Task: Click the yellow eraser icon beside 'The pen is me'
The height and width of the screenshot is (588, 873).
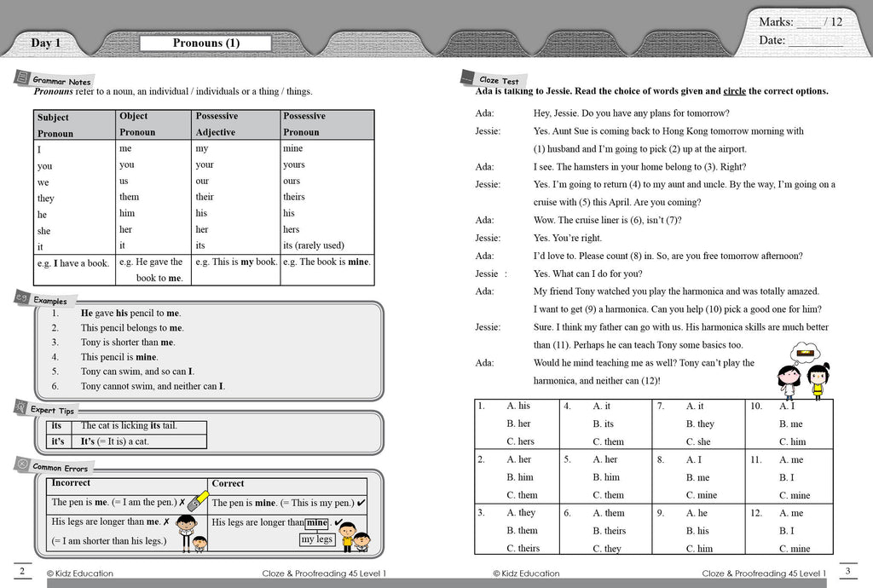Action: [x=198, y=501]
